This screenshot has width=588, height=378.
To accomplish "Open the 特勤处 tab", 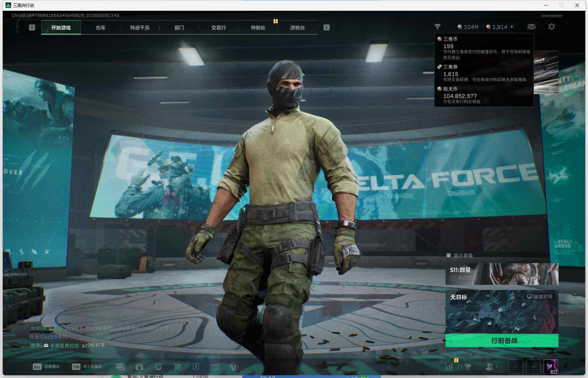I will (258, 27).
